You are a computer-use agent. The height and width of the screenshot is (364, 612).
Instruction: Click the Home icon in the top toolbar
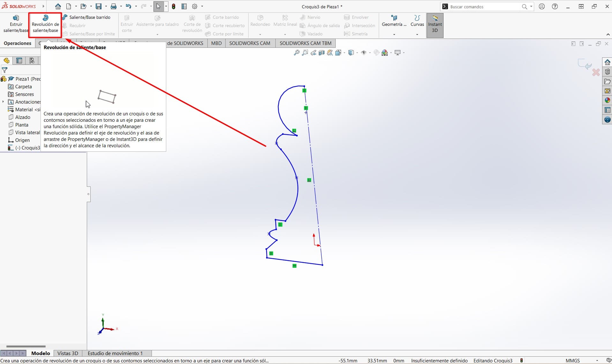click(x=58, y=6)
